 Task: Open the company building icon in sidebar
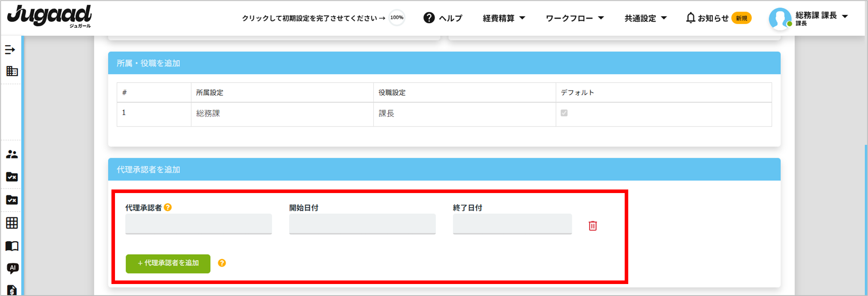click(x=12, y=71)
